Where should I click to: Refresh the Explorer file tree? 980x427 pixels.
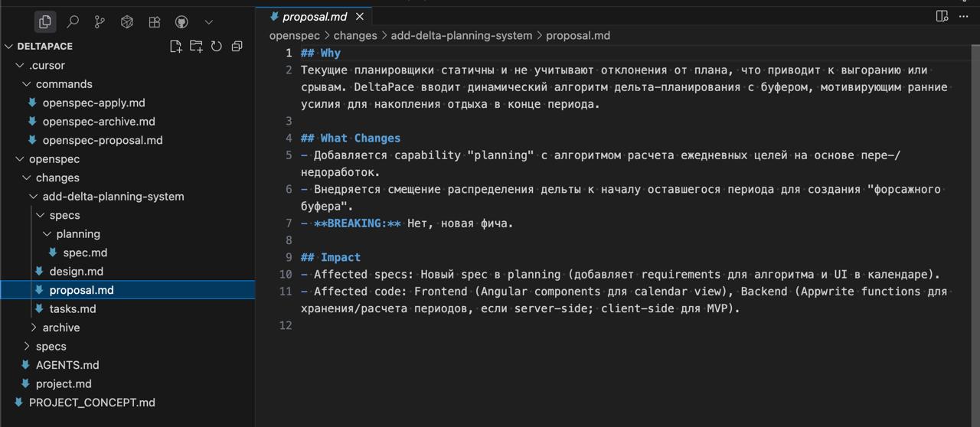pyautogui.click(x=217, y=46)
